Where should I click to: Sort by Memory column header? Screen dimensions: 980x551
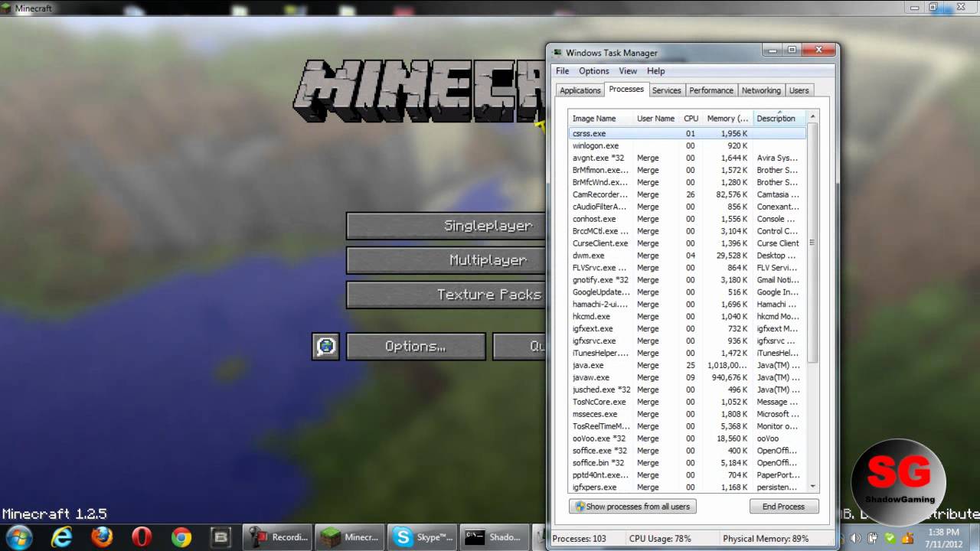(x=727, y=119)
